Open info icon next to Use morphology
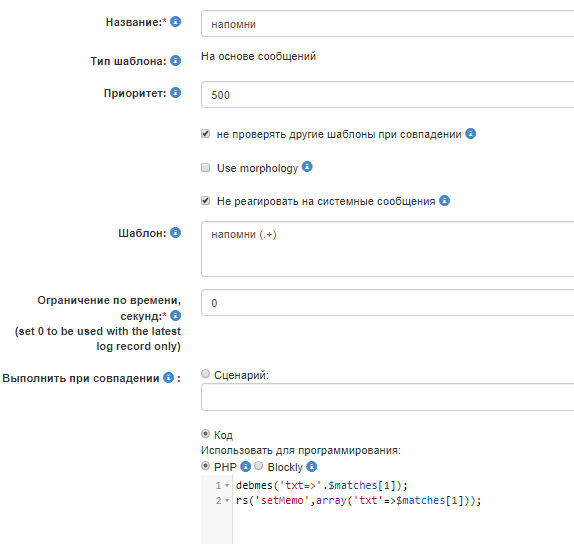574x544 pixels. tap(307, 167)
